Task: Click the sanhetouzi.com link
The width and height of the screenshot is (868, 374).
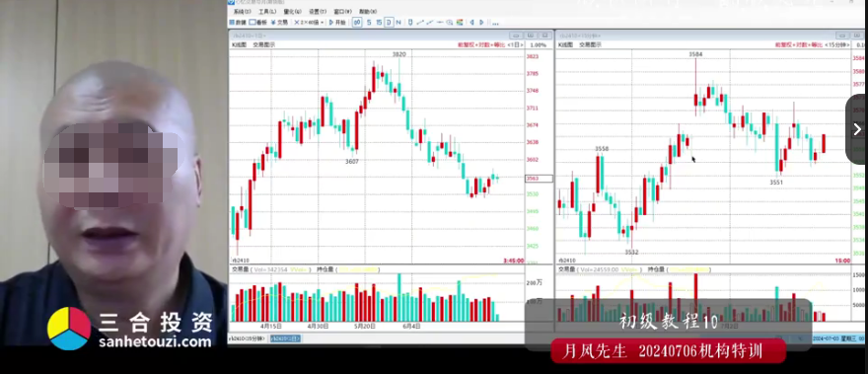Action: pyautogui.click(x=155, y=341)
